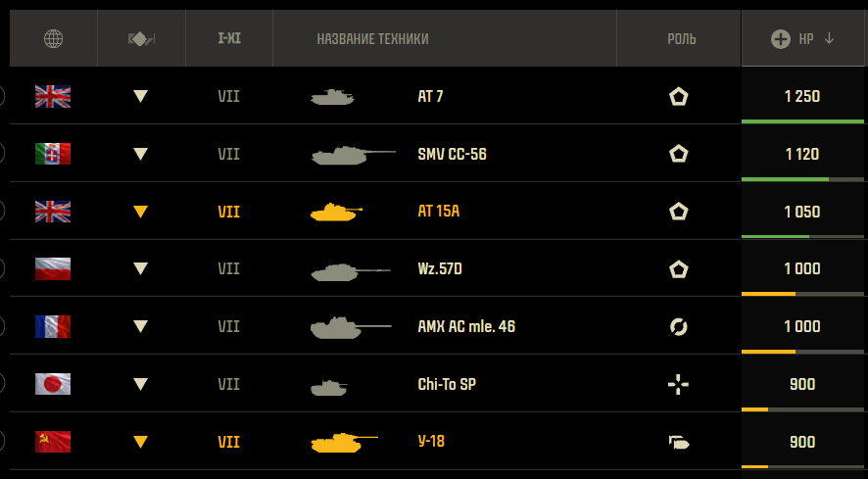
Task: Click the AT 7 tank silhouette icon
Action: tap(332, 97)
